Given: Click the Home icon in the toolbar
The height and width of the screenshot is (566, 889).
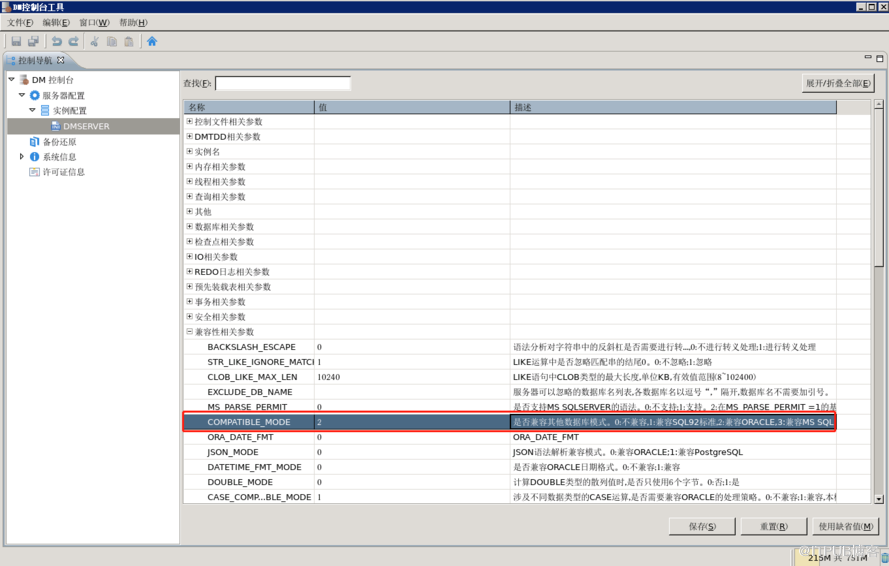Looking at the screenshot, I should (x=152, y=41).
